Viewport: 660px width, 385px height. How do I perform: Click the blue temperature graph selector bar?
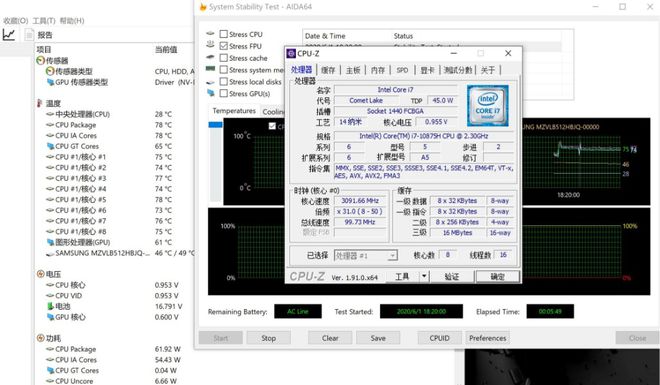(x=215, y=125)
